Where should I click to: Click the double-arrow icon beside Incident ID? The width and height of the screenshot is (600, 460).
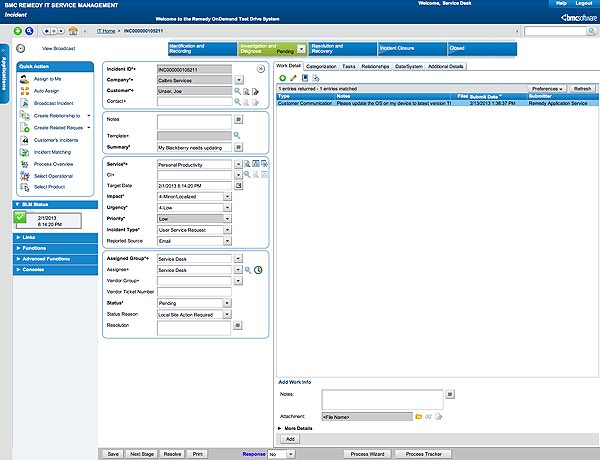point(261,69)
